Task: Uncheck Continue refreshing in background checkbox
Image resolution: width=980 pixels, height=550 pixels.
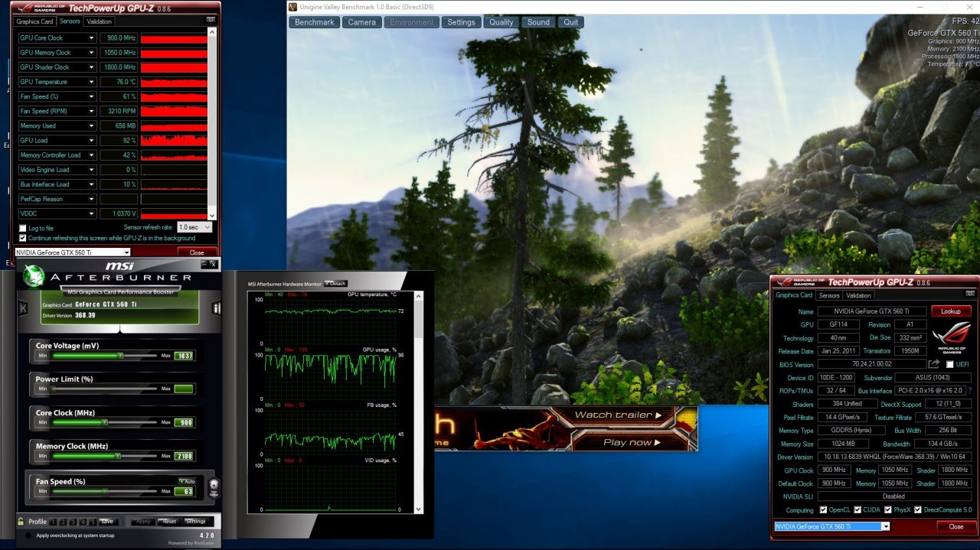Action: point(22,238)
